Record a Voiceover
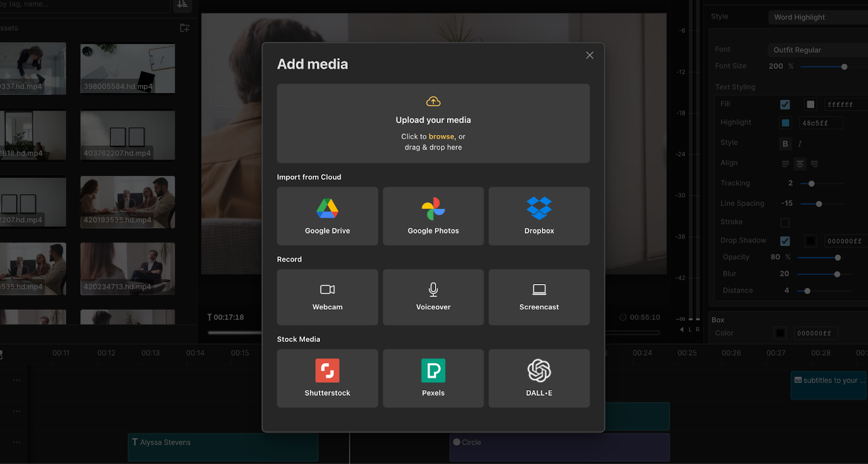The width and height of the screenshot is (868, 464). (433, 297)
